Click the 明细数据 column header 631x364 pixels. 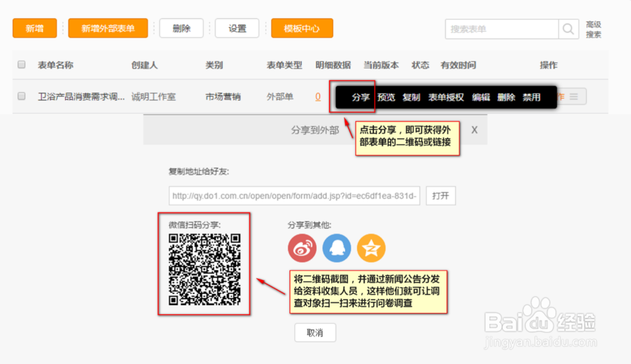click(x=333, y=65)
